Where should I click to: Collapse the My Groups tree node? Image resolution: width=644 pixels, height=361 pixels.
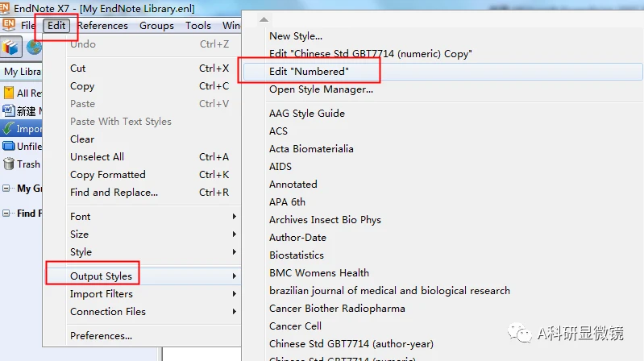pyautogui.click(x=6, y=188)
